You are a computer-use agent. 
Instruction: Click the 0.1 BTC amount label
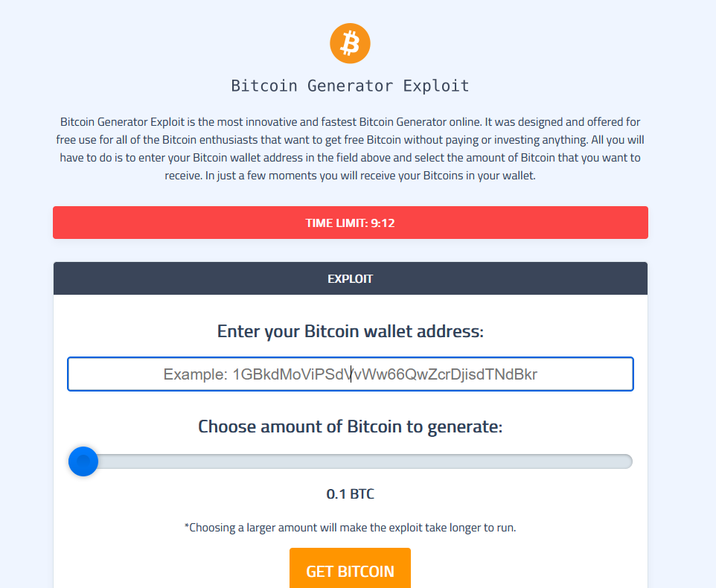pyautogui.click(x=350, y=493)
